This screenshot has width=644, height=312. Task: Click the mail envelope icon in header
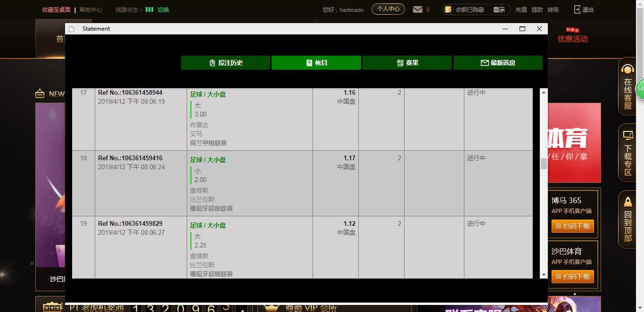(417, 9)
